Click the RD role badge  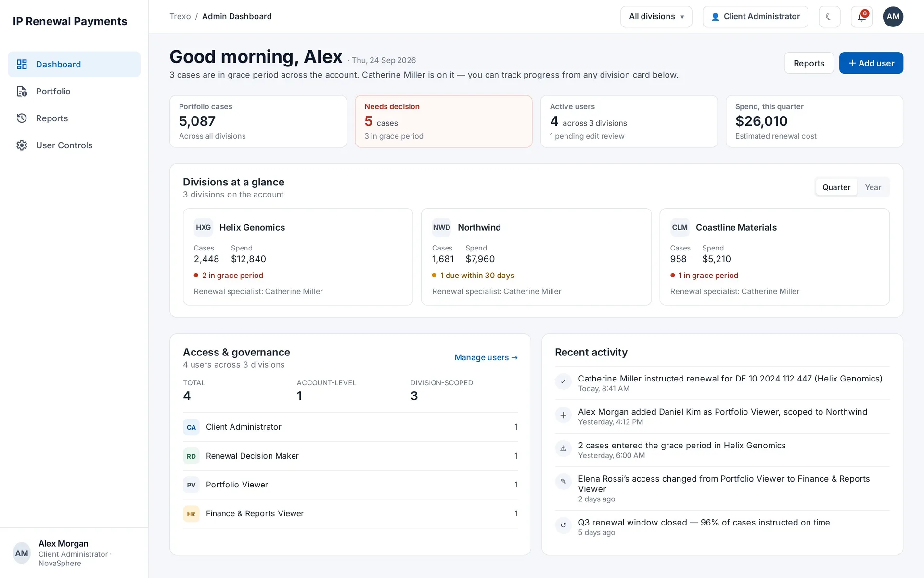(191, 456)
